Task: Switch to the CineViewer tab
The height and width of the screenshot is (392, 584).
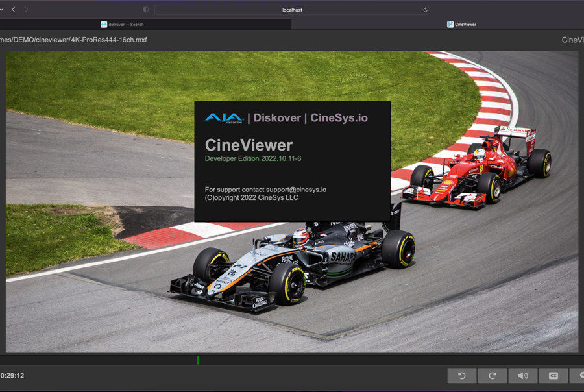Action: coord(463,23)
